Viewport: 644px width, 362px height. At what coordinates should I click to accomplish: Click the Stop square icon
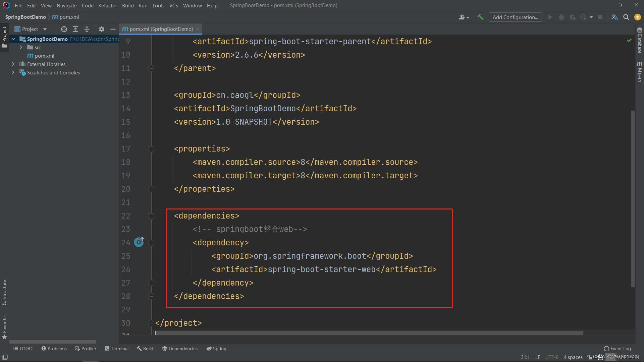point(600,17)
